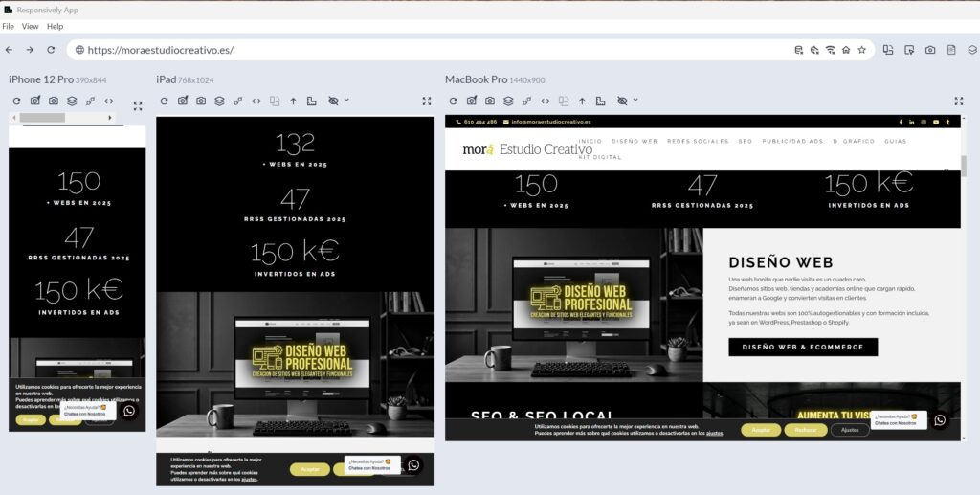Click the Mora Estudio Creativo logo
980x495 pixels.
[527, 149]
